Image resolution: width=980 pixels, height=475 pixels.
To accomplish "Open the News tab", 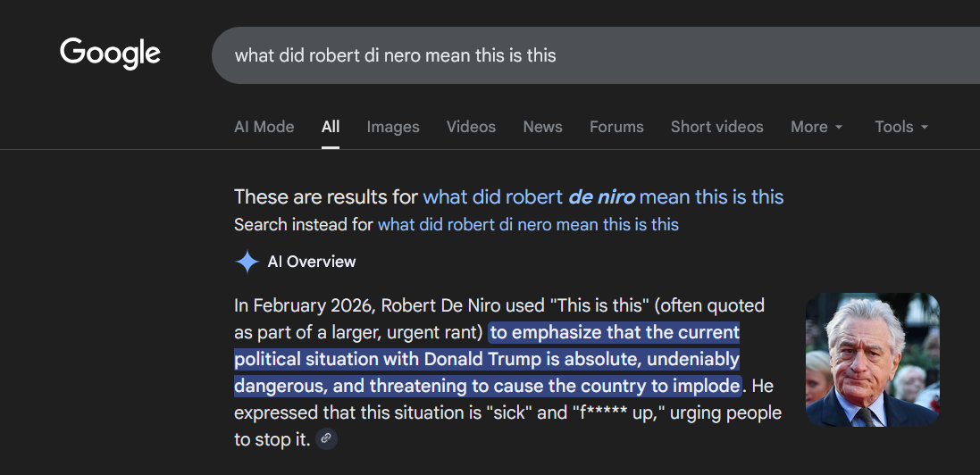I will 542,127.
